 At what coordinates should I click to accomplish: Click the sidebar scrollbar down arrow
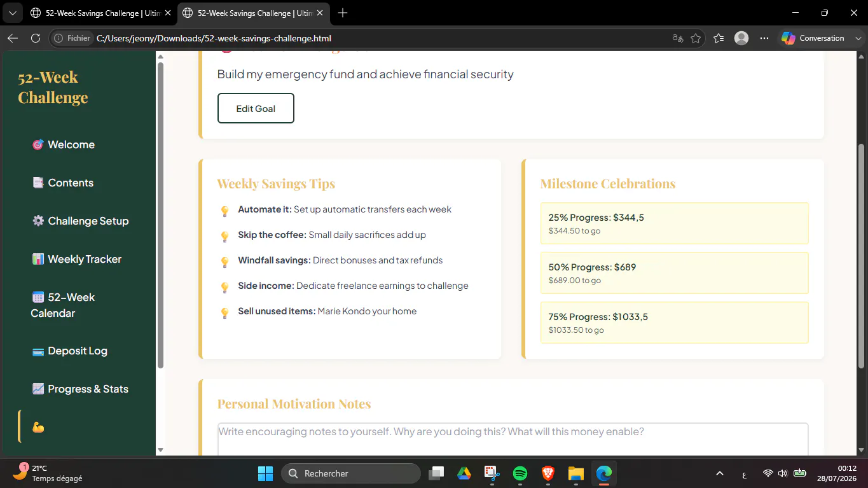pos(160,450)
